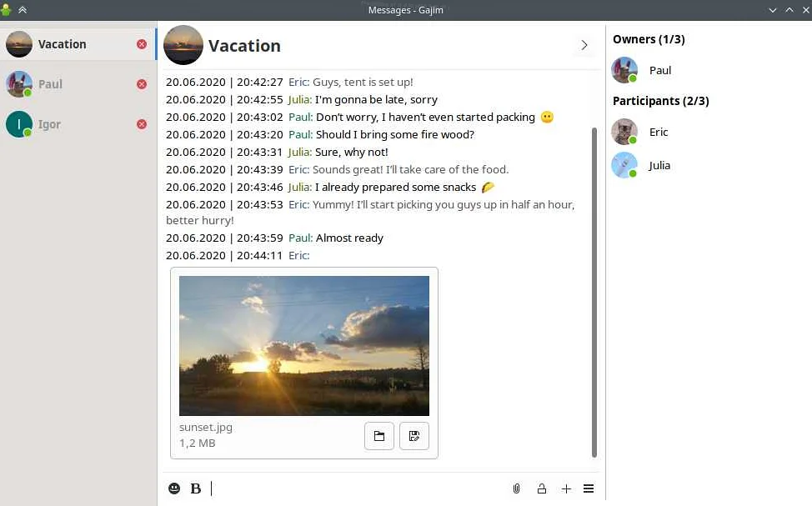
Task: Switch to the Igor chat
Action: (x=49, y=124)
